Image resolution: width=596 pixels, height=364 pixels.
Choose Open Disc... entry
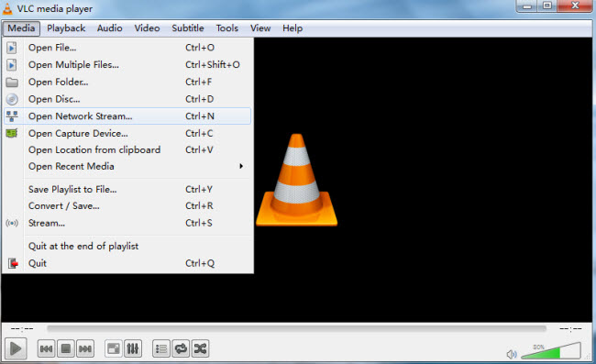pyautogui.click(x=127, y=99)
